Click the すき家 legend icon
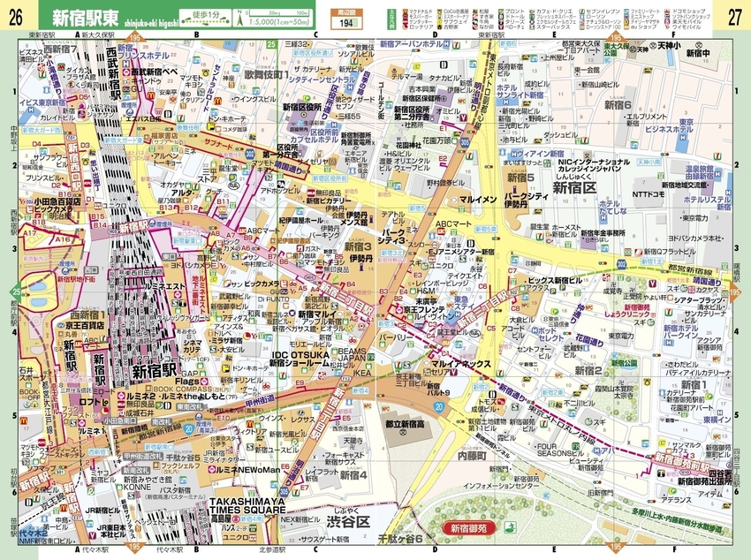The image size is (751, 560). point(474,16)
